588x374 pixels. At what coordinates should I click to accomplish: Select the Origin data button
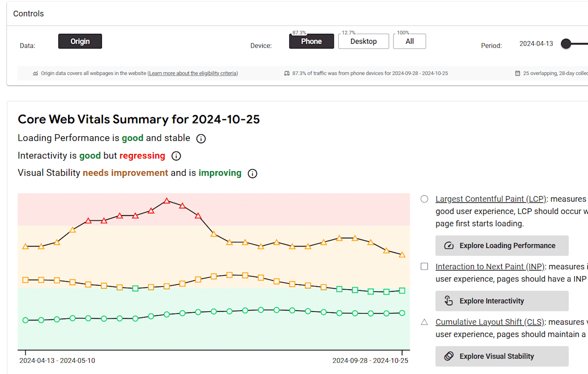(80, 42)
